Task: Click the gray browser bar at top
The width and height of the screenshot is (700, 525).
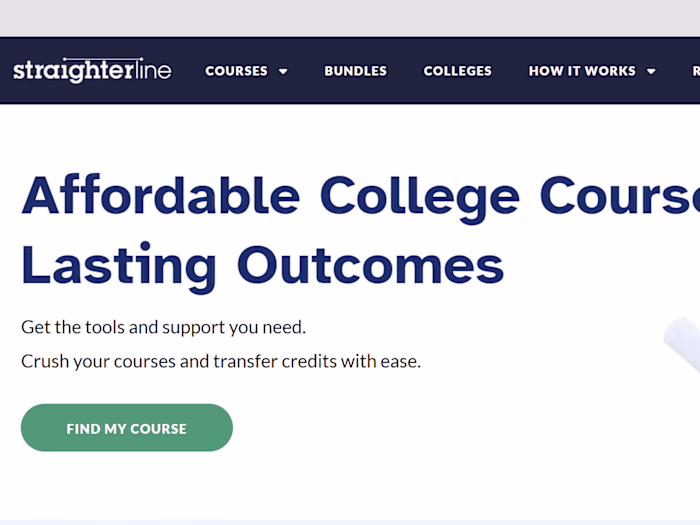Action: (x=350, y=18)
